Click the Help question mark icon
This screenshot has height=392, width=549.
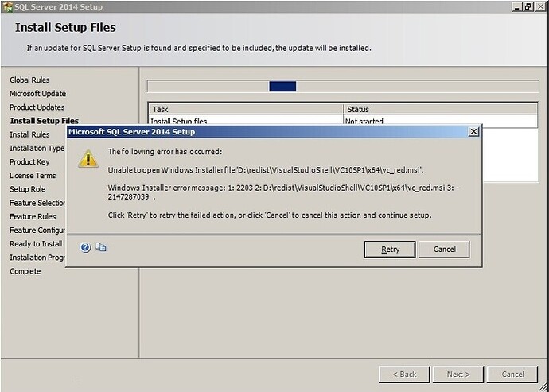click(x=85, y=248)
